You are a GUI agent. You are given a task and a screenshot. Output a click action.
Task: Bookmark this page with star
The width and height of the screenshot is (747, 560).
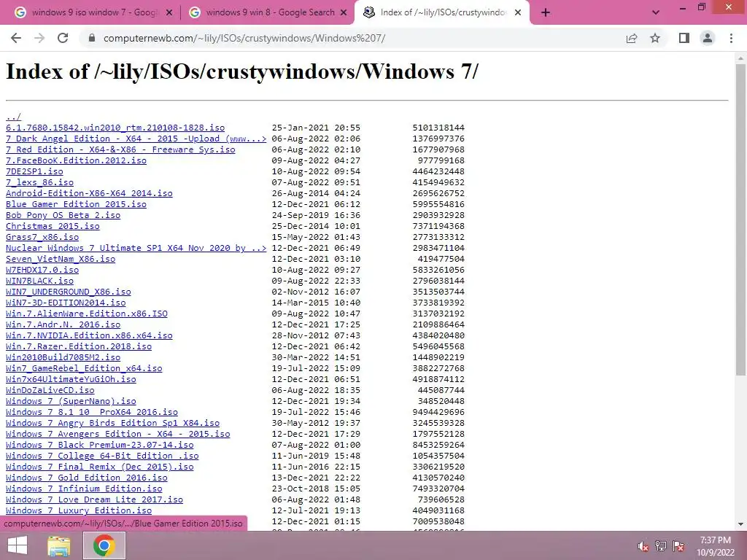655,38
